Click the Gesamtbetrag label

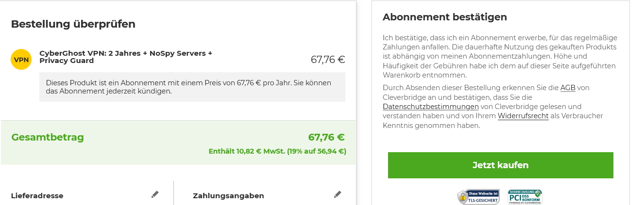48,137
